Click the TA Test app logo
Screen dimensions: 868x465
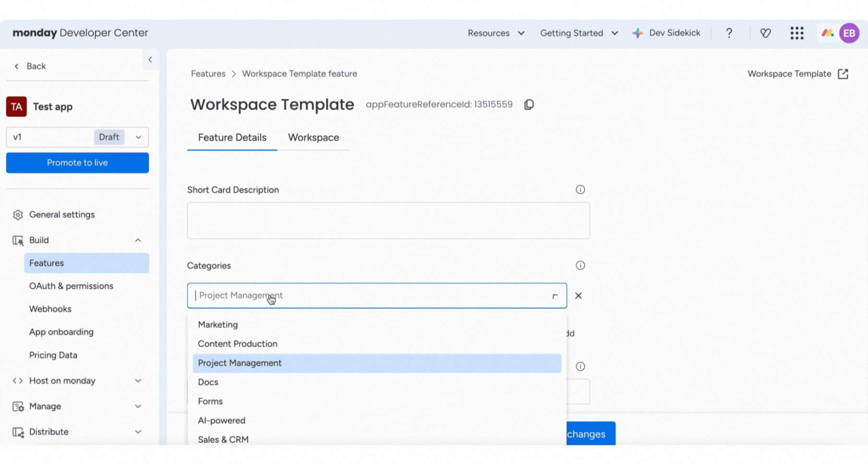point(16,106)
